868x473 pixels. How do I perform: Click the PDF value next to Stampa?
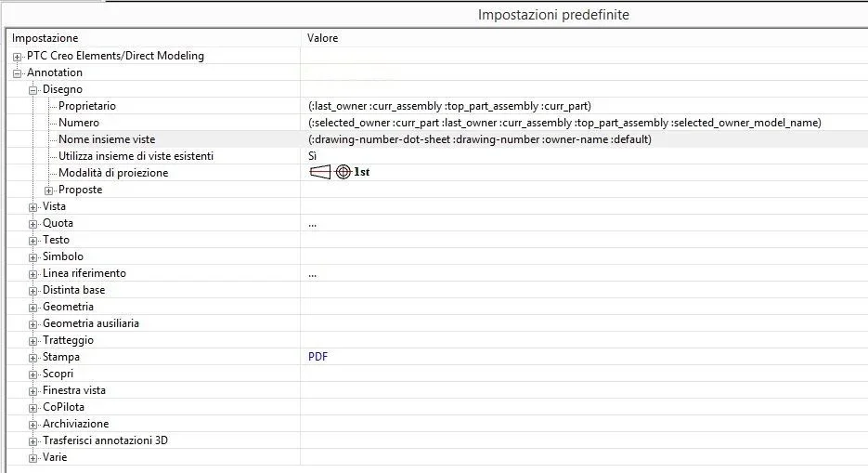click(317, 357)
